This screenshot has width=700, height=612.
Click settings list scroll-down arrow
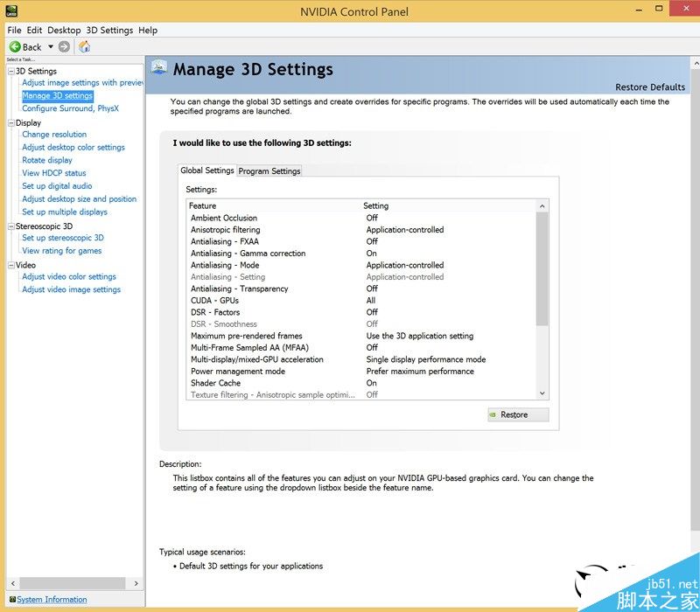[x=542, y=393]
